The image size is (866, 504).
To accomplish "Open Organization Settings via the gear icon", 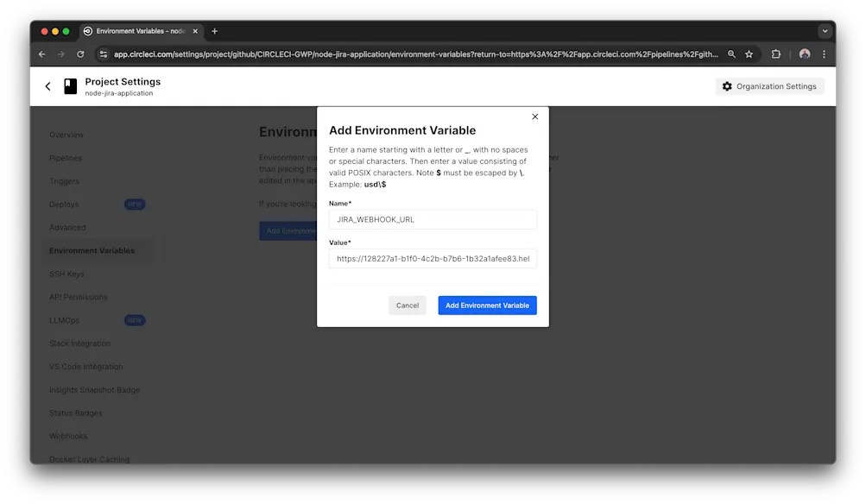I will (x=768, y=85).
